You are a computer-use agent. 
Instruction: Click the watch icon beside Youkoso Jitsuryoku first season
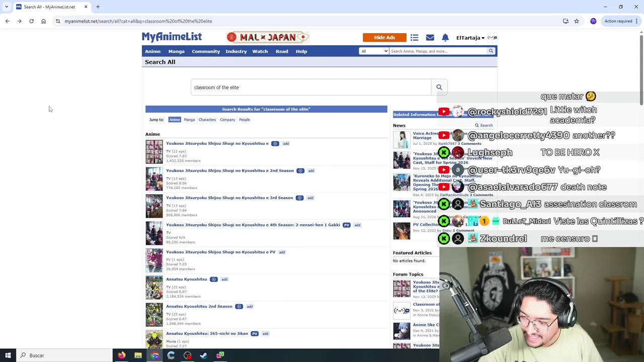(x=275, y=144)
